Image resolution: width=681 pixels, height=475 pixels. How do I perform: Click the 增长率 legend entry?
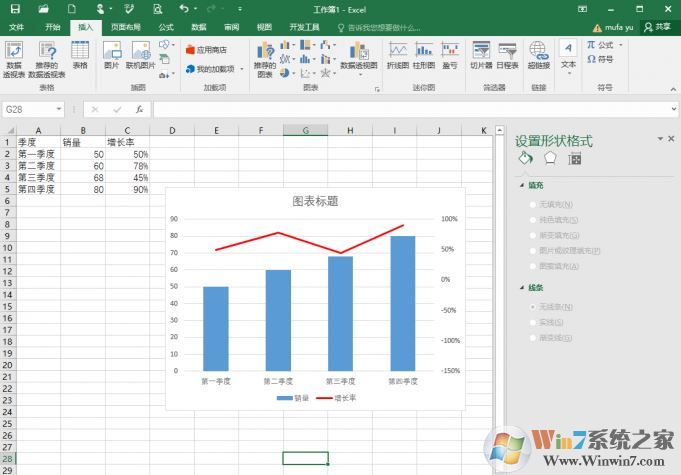click(x=337, y=398)
